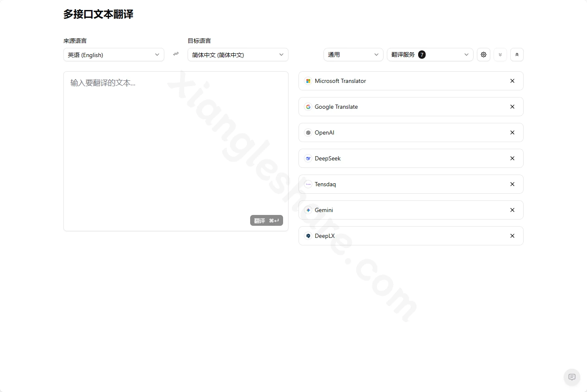Screen dimensions: 587x392
Task: Click the DeepSeek logo icon
Action: click(x=308, y=158)
